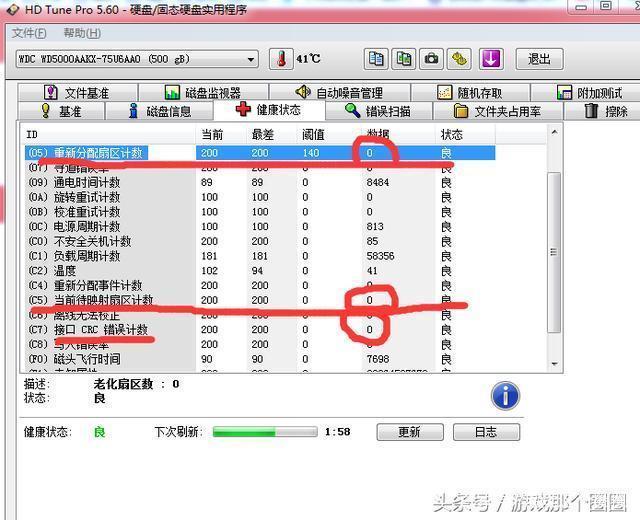Click the 状态 column header
640x520 pixels.
coord(465,134)
